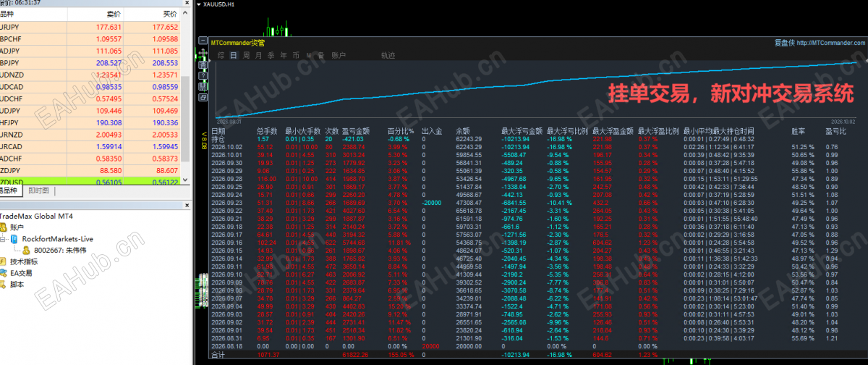Select EA交易 in navigator tree
868x365 pixels.
point(21,273)
